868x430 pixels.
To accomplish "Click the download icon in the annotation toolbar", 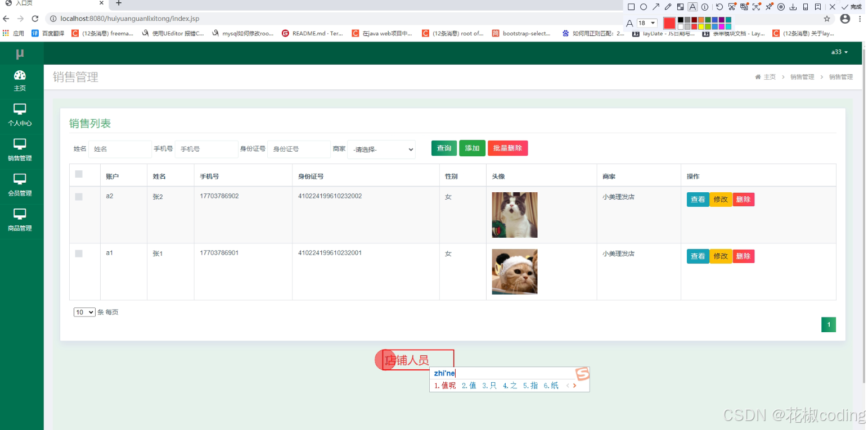I will (x=793, y=6).
